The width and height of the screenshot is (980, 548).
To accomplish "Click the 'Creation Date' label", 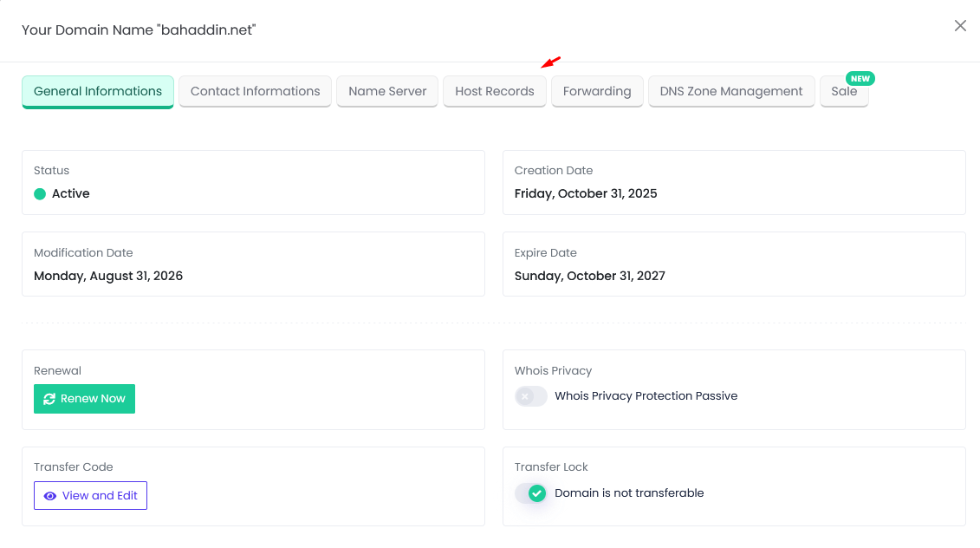I will click(x=554, y=170).
